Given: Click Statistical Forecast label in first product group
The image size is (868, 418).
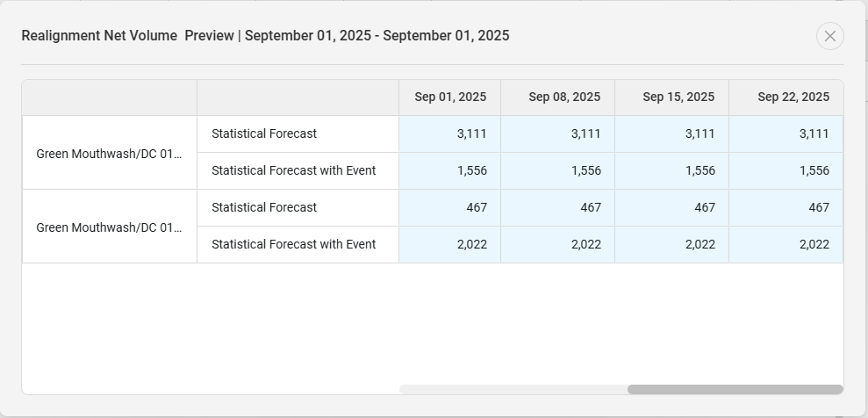Looking at the screenshot, I should click(x=264, y=134).
